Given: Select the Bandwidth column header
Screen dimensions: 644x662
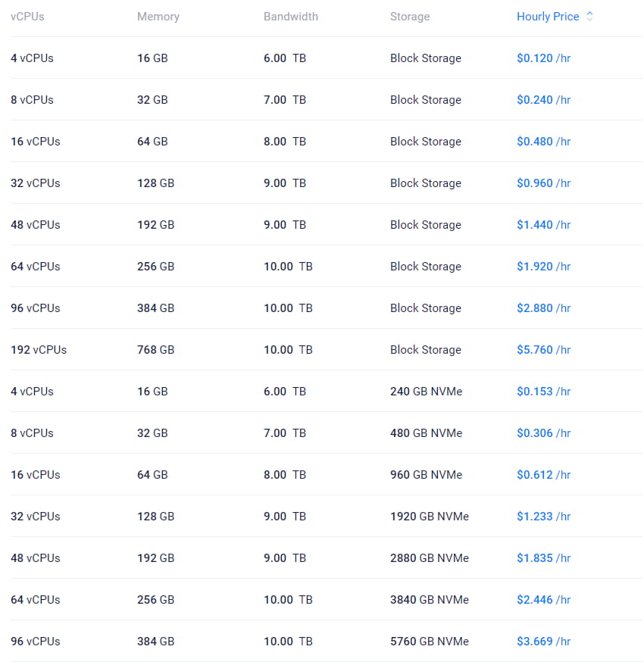Looking at the screenshot, I should tap(290, 16).
